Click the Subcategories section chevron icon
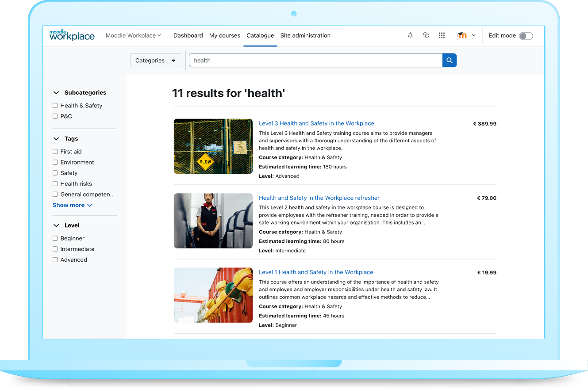The image size is (588, 389). (x=56, y=92)
